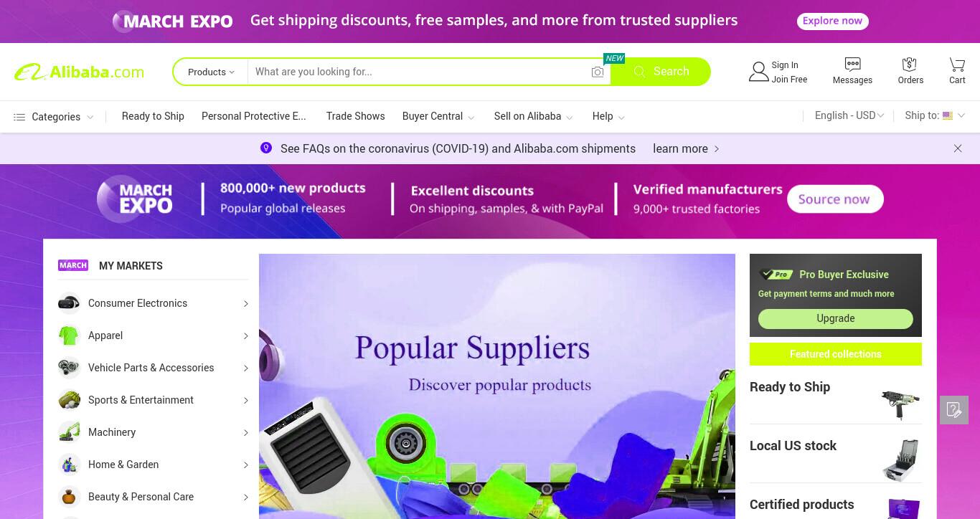980x519 pixels.
Task: Click the search input field
Action: (x=420, y=72)
